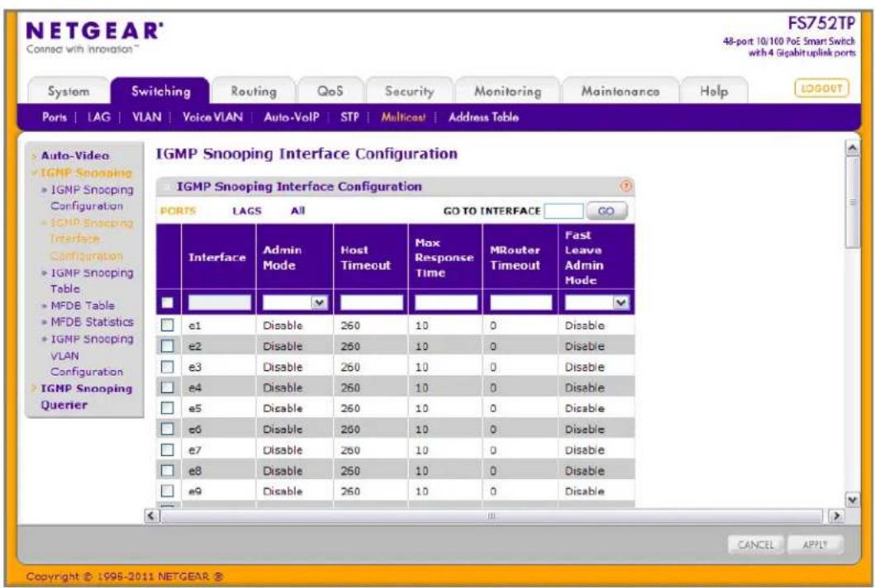Click the Interface filter input field
The image size is (875, 588).
[219, 302]
